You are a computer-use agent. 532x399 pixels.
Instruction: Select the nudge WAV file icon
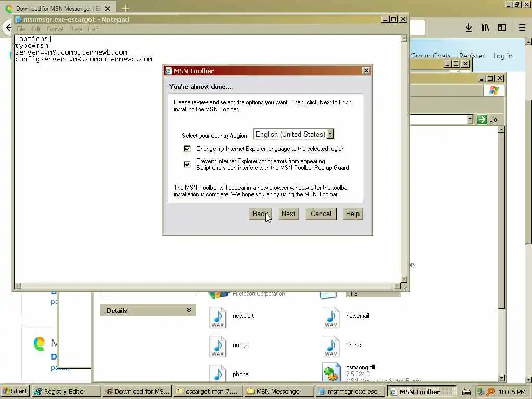pos(218,347)
